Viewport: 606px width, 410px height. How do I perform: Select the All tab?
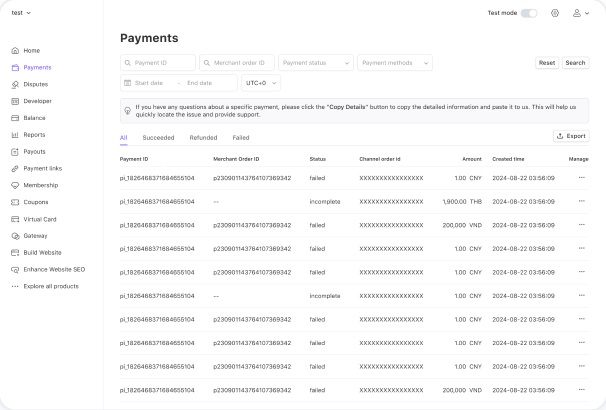pos(124,138)
